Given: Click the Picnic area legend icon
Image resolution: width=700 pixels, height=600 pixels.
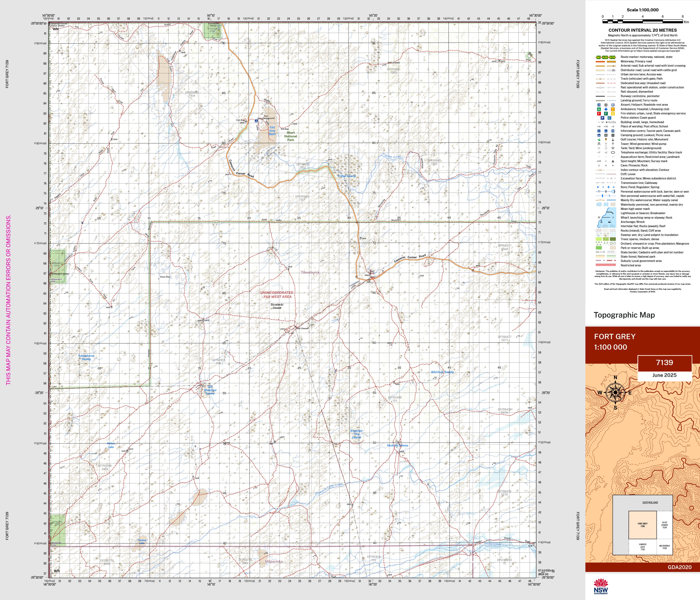Looking at the screenshot, I should tap(613, 135).
